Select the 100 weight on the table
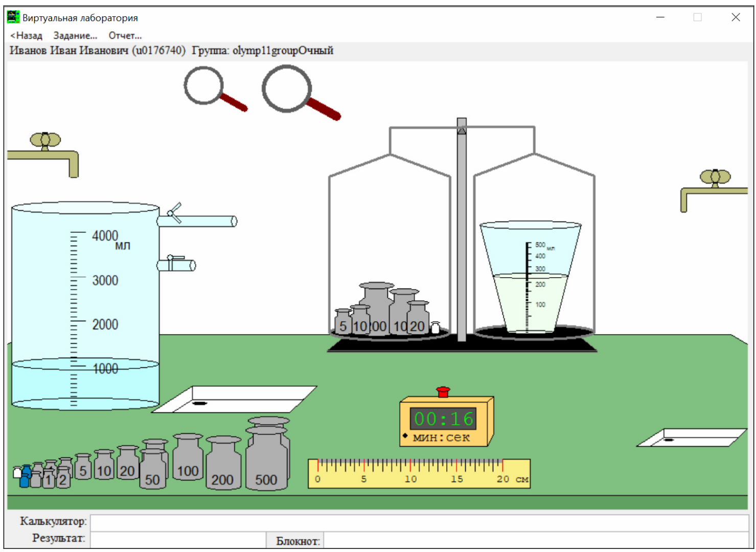Screen dimensions: 756x552 point(188,457)
